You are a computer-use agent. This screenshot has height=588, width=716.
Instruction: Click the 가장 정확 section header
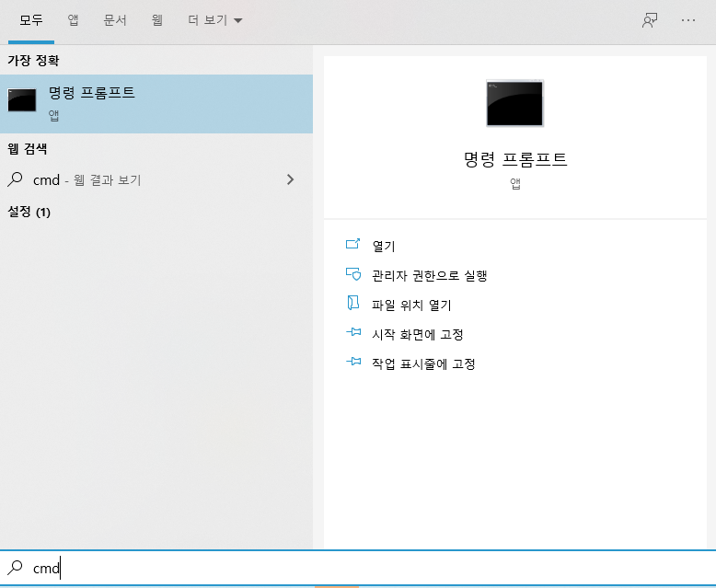33,60
